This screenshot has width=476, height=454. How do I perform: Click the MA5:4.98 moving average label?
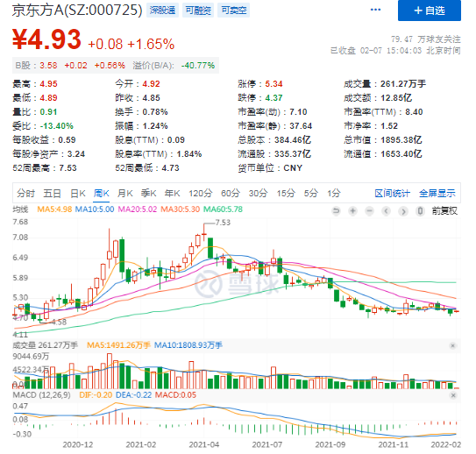(54, 209)
